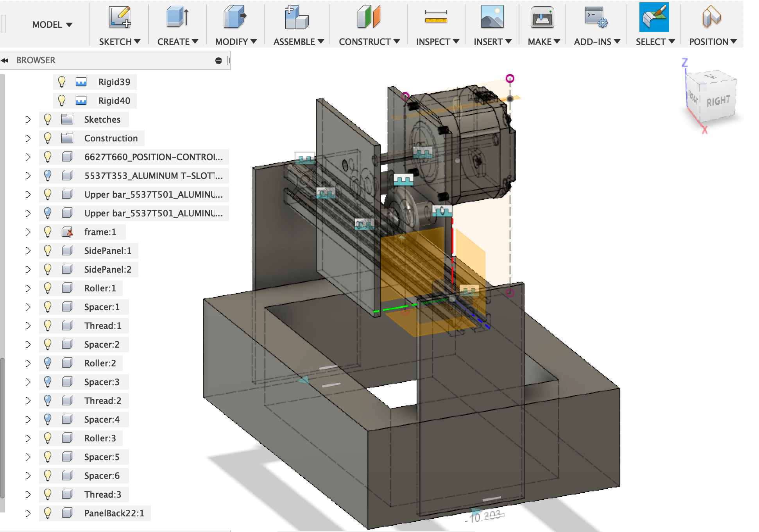This screenshot has height=532, width=759.
Task: Click the Create Sketch toolbar icon
Action: [x=120, y=18]
